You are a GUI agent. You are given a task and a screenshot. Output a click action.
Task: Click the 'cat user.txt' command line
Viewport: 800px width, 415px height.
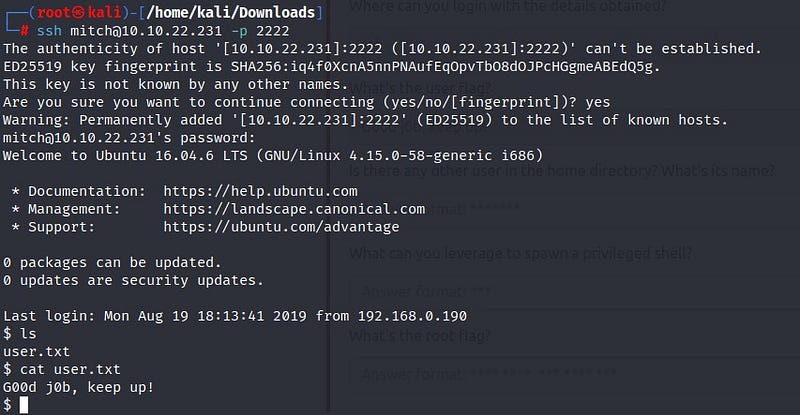(70, 369)
